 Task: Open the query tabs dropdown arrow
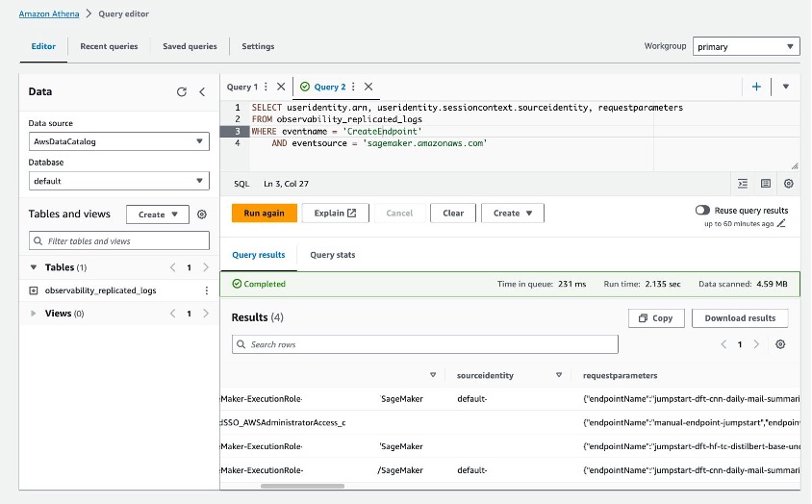[786, 87]
